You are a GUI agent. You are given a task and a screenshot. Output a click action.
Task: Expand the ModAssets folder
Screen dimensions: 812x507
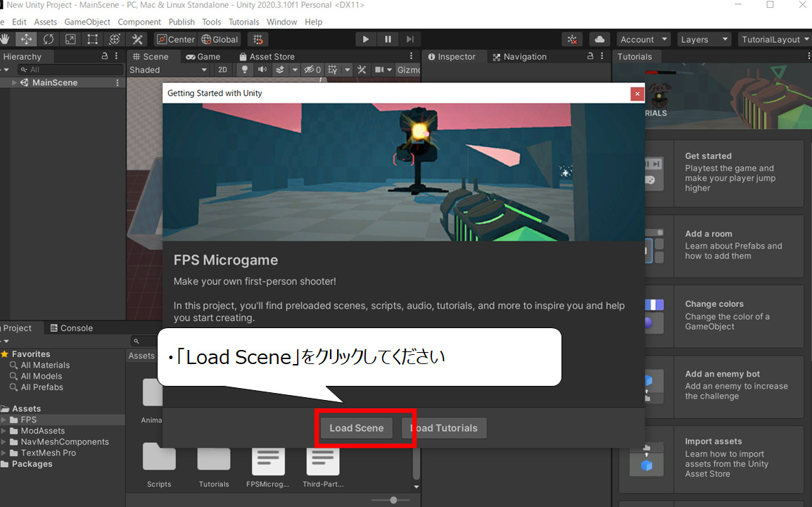(x=4, y=431)
